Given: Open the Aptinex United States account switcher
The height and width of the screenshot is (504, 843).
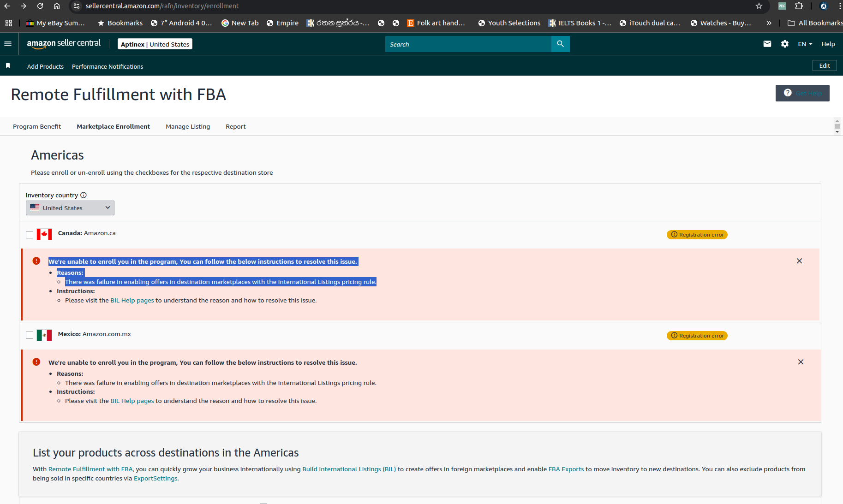Looking at the screenshot, I should [155, 44].
